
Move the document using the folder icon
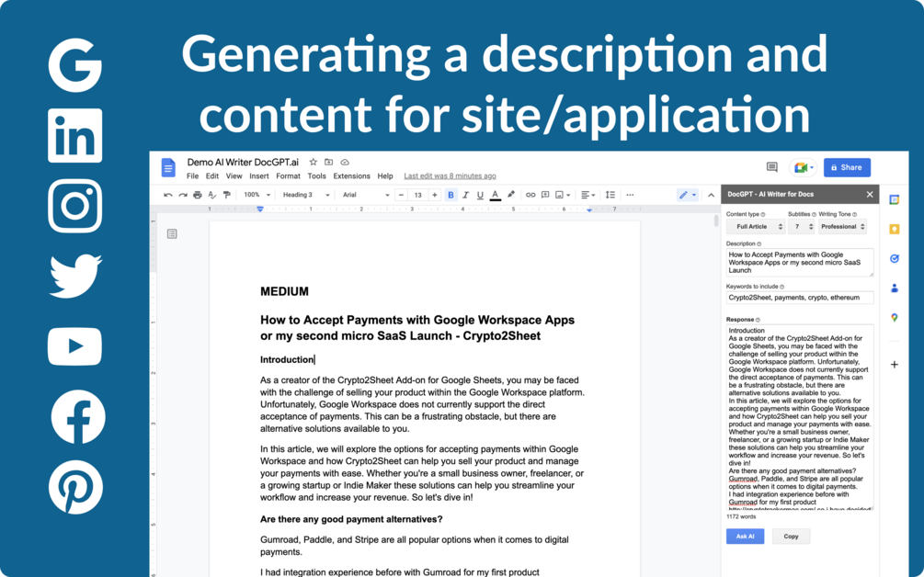329,162
